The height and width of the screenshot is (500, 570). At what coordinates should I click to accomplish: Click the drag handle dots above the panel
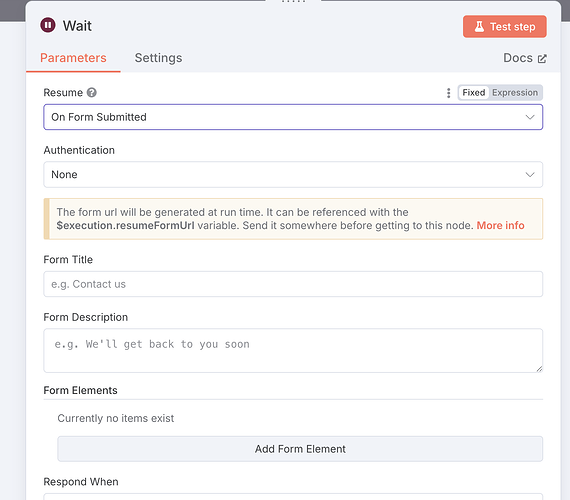[x=293, y=1]
